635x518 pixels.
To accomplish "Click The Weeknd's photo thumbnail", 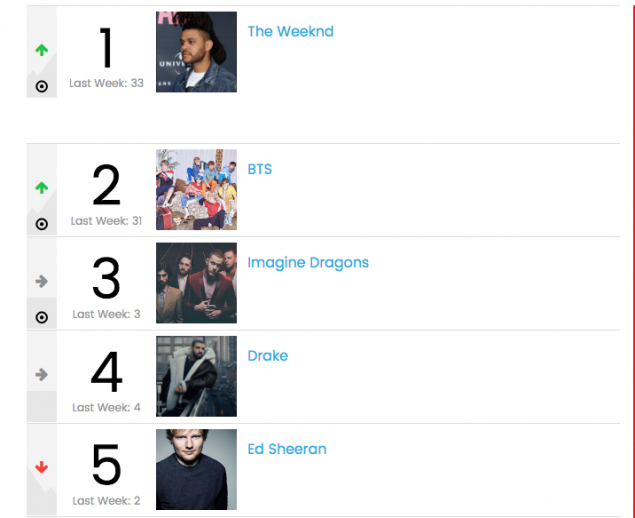I will 196,52.
